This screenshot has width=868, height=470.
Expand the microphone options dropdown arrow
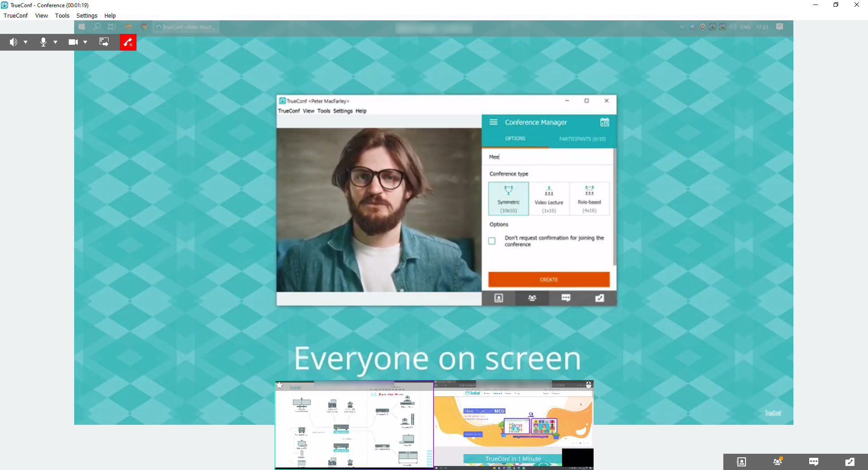pyautogui.click(x=55, y=42)
